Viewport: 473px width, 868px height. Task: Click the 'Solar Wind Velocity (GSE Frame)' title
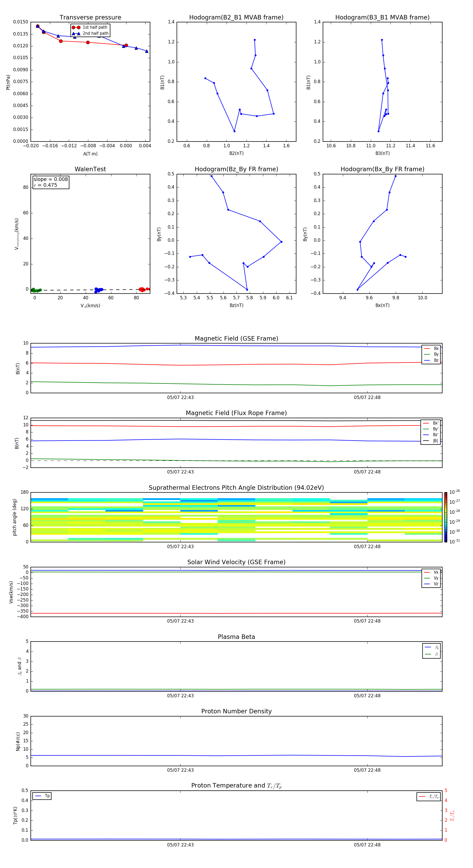(x=236, y=562)
